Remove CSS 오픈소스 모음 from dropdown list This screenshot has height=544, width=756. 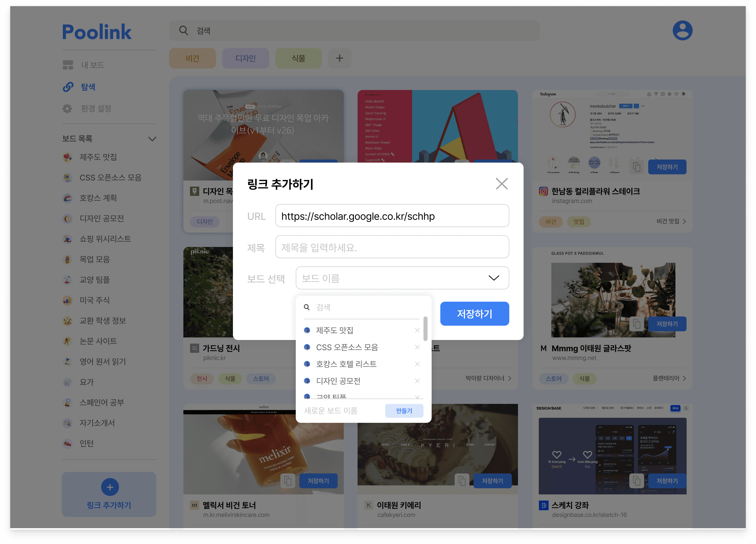[417, 347]
